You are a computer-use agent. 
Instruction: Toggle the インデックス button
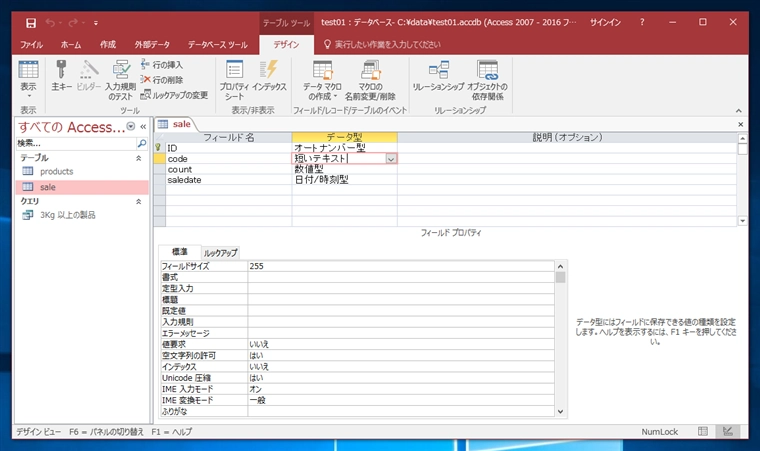click(269, 75)
